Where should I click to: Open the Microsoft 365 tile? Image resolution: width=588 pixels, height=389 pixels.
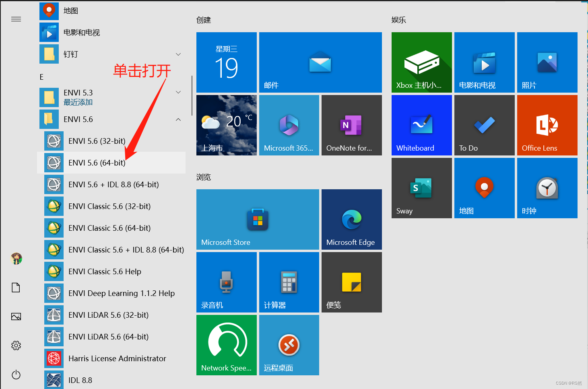click(289, 125)
